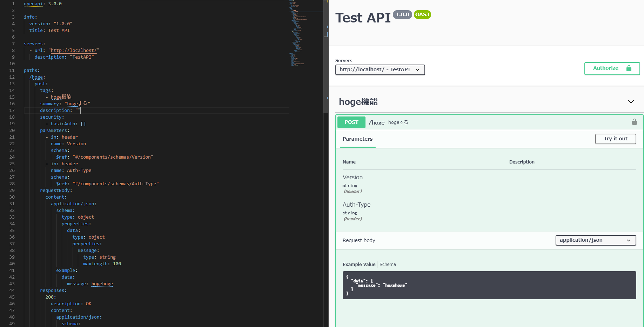This screenshot has height=327, width=644.
Task: Click the hogeする summary text
Action: (x=398, y=122)
